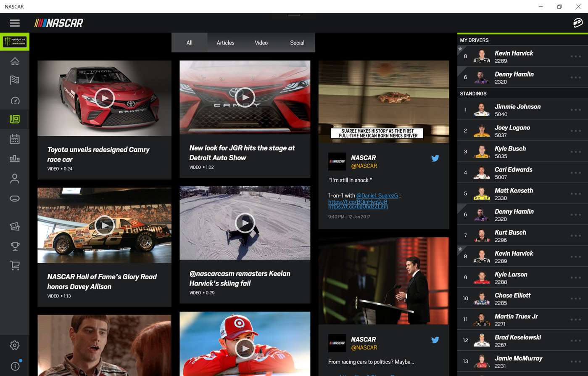This screenshot has width=588, height=376.
Task: Open the Standings bar-chart sidebar icon
Action: (15, 159)
